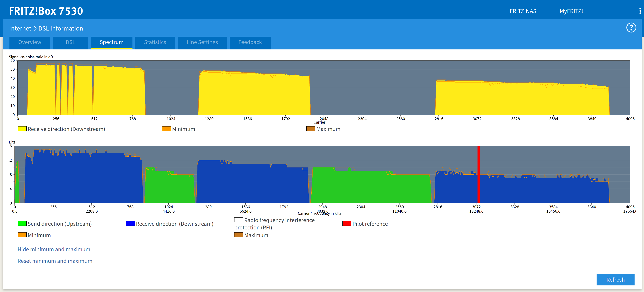Switch to the Overview tab
The height and width of the screenshot is (292, 644).
(30, 42)
